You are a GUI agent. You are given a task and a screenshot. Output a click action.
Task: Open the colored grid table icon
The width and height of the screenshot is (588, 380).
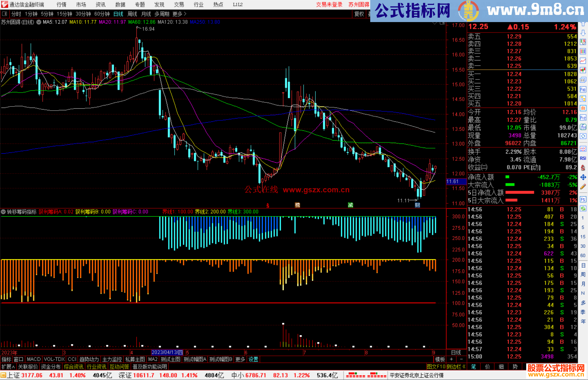point(583,51)
